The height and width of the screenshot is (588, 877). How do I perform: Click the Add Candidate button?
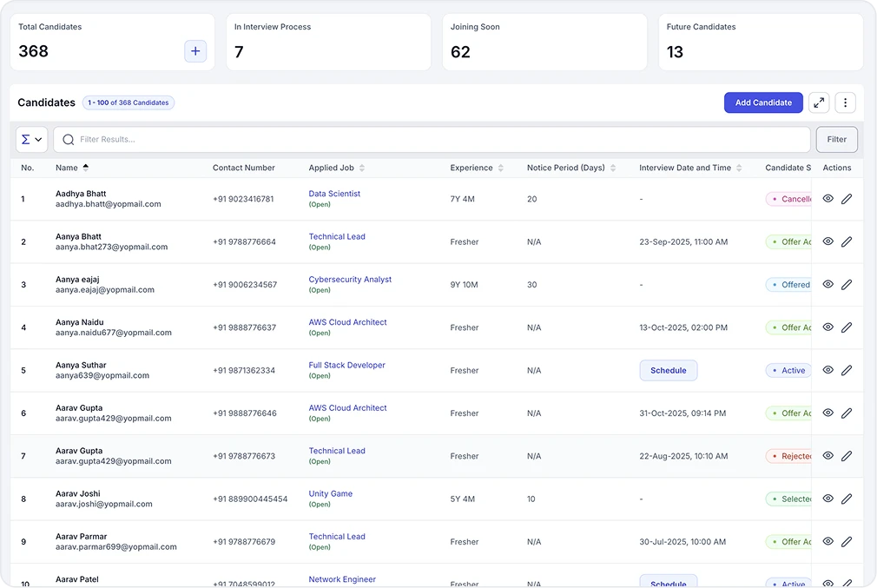click(763, 103)
